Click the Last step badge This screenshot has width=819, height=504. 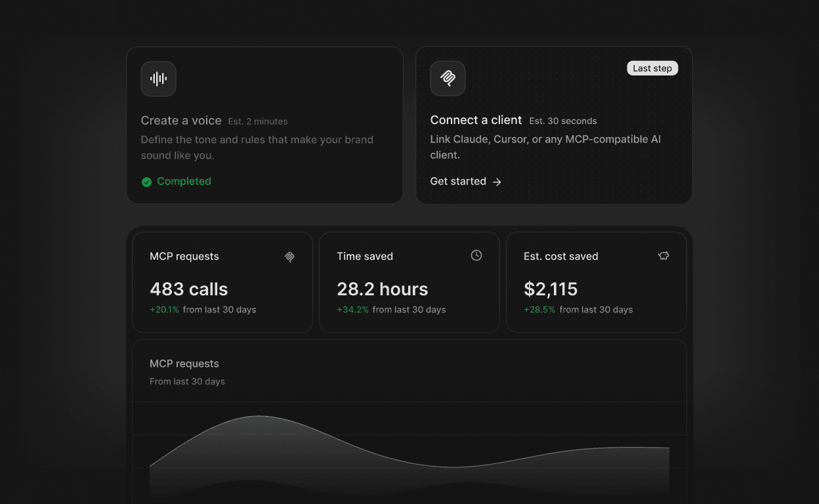(652, 68)
